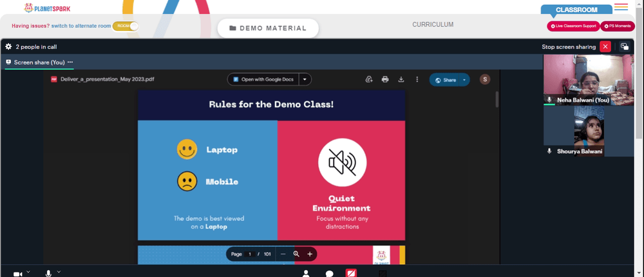Click file name Deliver_a_presentation_May 2023.pdf
The image size is (644, 277).
pos(107,79)
